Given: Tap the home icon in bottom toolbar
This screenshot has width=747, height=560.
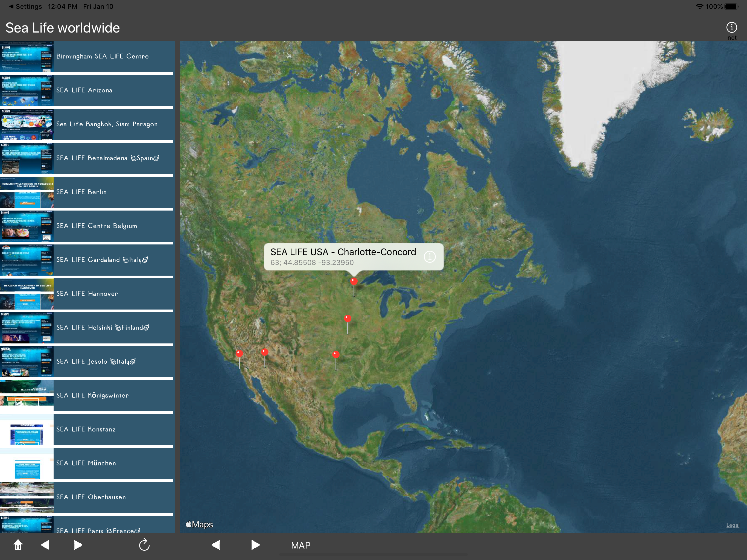Looking at the screenshot, I should 18,545.
